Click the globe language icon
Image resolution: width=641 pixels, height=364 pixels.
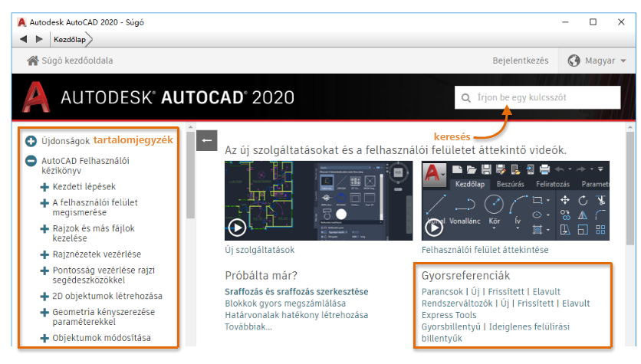tap(574, 61)
